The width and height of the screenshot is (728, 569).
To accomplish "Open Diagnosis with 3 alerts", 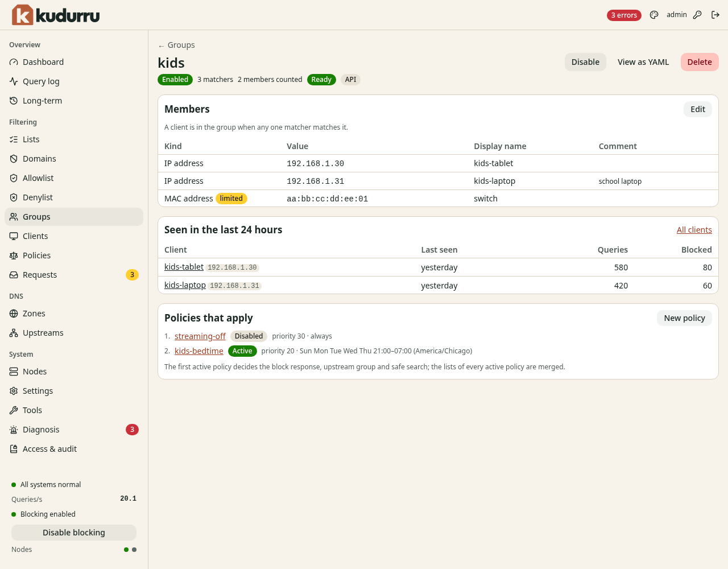I will [74, 430].
